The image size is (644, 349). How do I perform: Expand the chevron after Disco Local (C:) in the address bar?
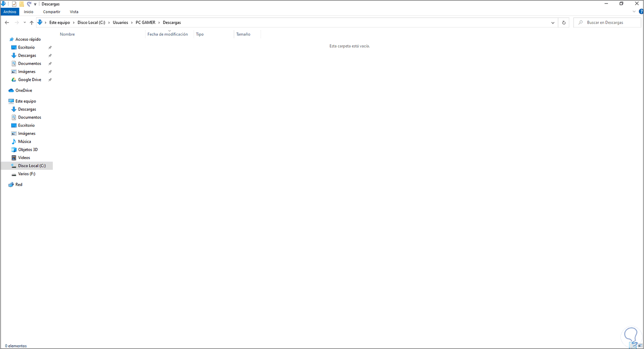(x=109, y=22)
